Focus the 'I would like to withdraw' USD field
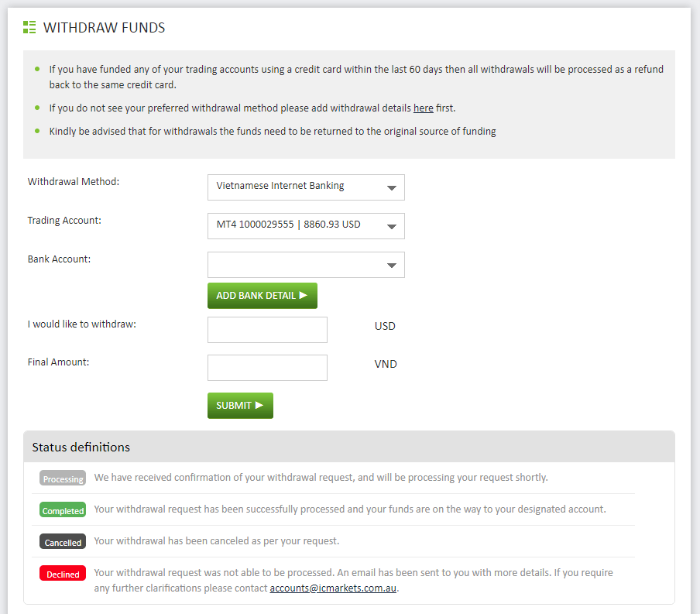Image resolution: width=700 pixels, height=614 pixels. pos(267,329)
